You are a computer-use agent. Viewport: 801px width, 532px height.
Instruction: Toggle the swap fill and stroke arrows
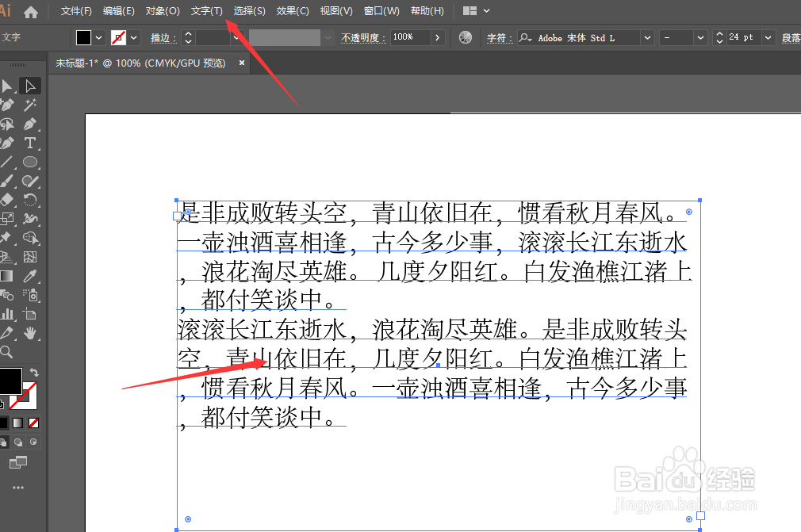coord(34,372)
